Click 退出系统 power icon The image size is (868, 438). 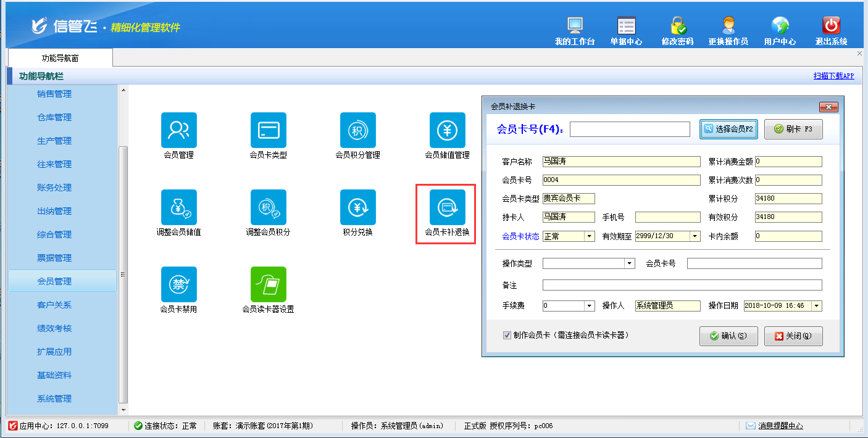pyautogui.click(x=831, y=26)
